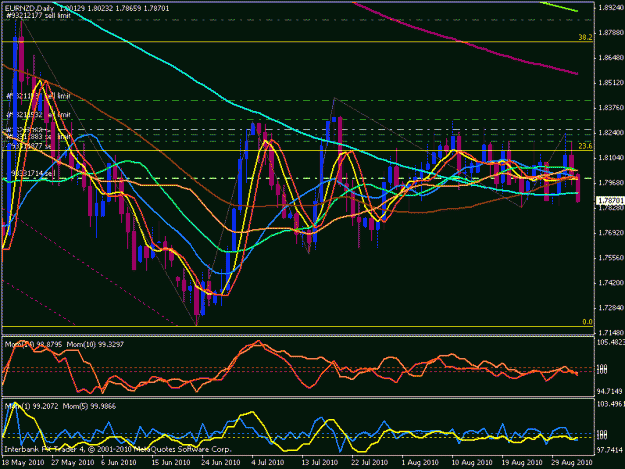Click the 1.79680 price axis label

coord(611,183)
